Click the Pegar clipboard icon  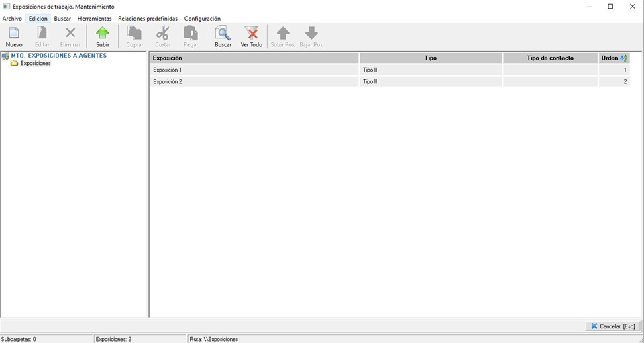point(191,34)
